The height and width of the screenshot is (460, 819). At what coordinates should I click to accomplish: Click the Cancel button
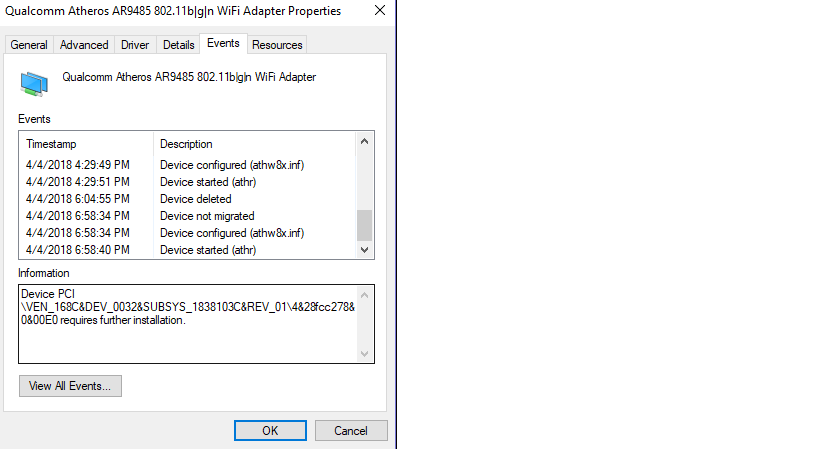[x=351, y=431]
